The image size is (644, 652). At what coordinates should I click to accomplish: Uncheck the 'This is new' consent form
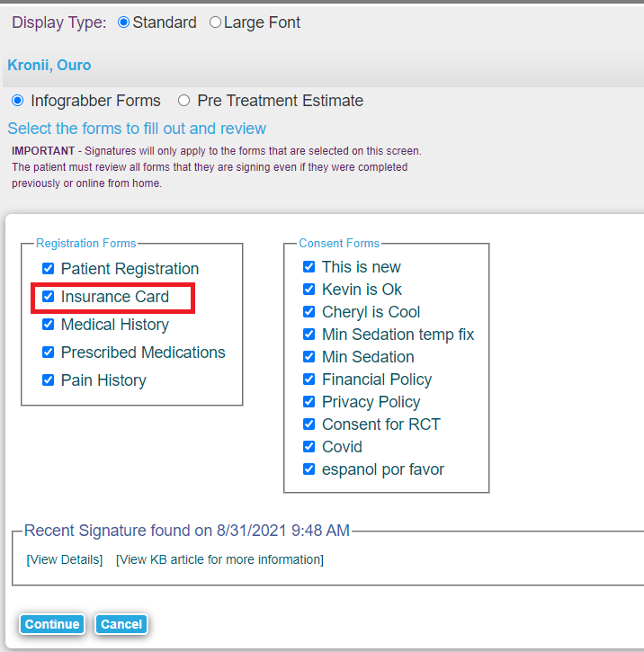[x=309, y=267]
